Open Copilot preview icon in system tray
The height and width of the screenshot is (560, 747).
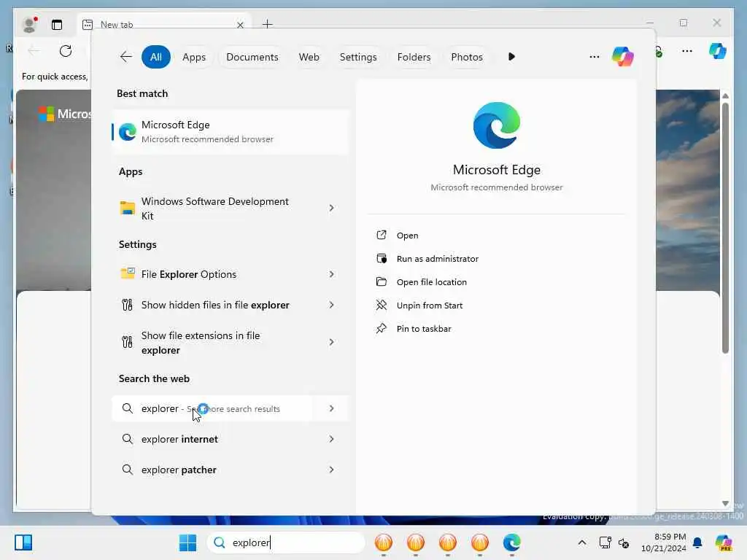coord(723,542)
